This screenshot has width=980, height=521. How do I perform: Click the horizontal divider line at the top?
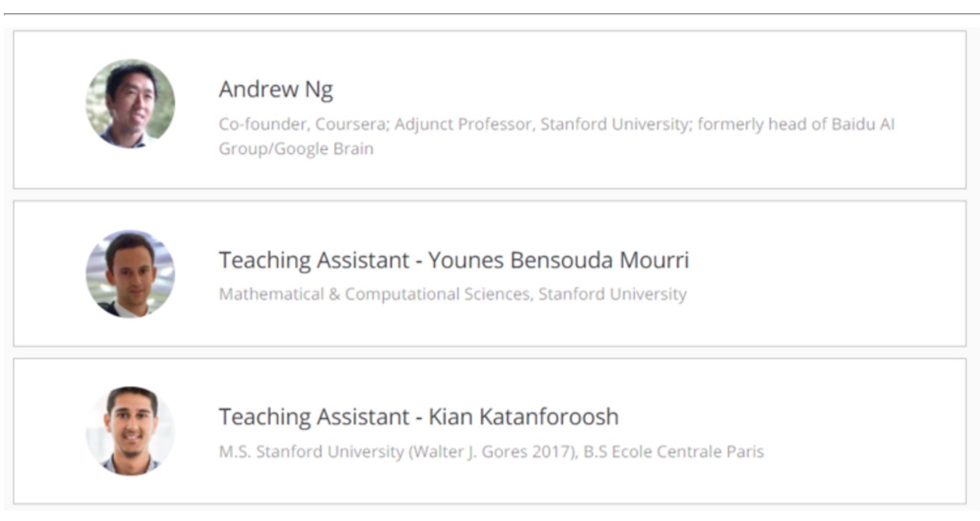490,14
